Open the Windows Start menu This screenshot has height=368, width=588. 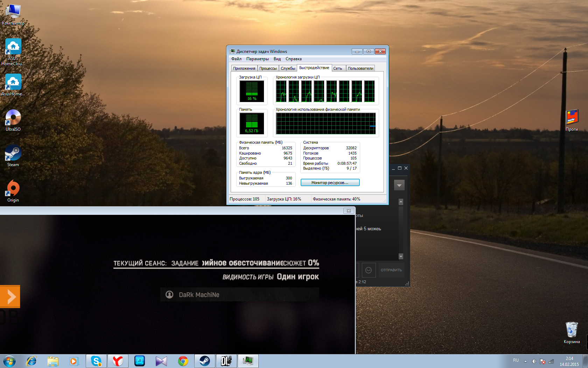9,361
